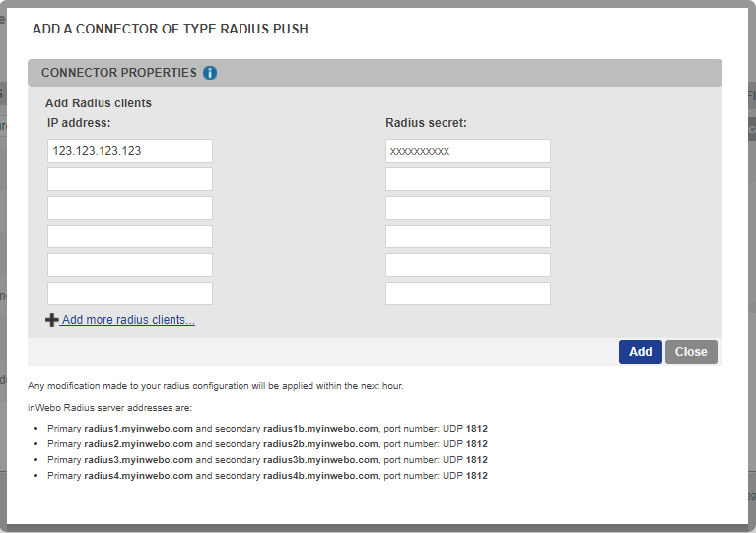
Task: Focus the IP address field containing 123.123.123.123
Action: pyautogui.click(x=130, y=151)
